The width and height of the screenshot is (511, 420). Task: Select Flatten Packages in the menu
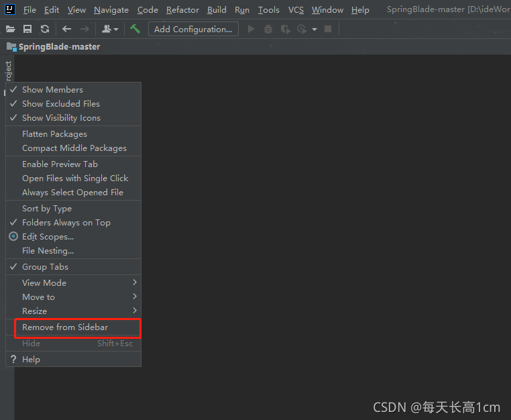pos(54,134)
